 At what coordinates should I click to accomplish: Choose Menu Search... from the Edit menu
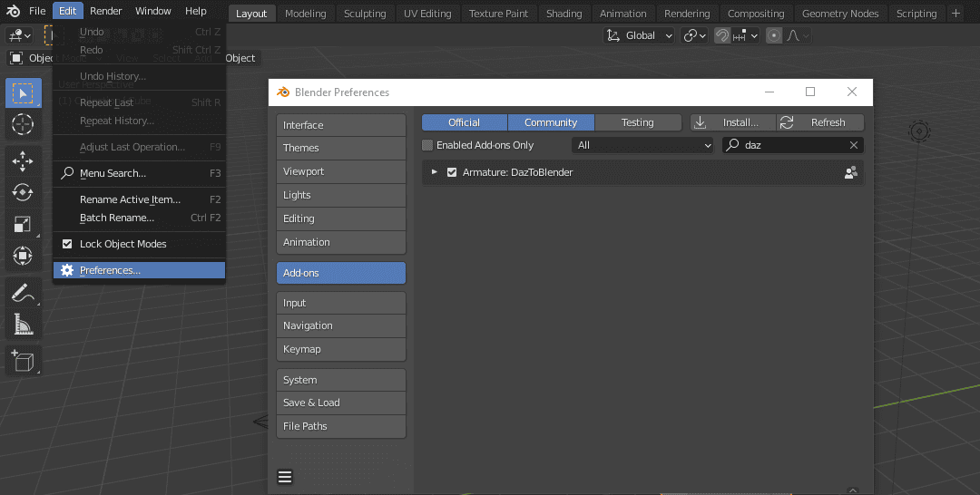[x=140, y=173]
